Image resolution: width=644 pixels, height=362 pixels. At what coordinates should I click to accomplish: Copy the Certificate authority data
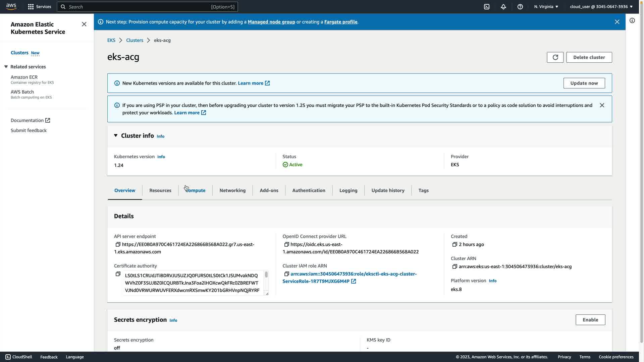118,274
